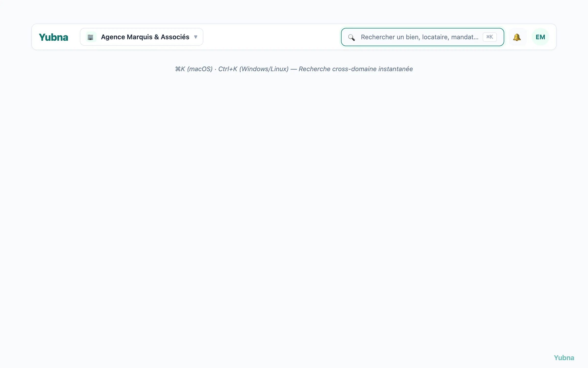Click the search placeholder text
588x368 pixels.
click(x=419, y=37)
